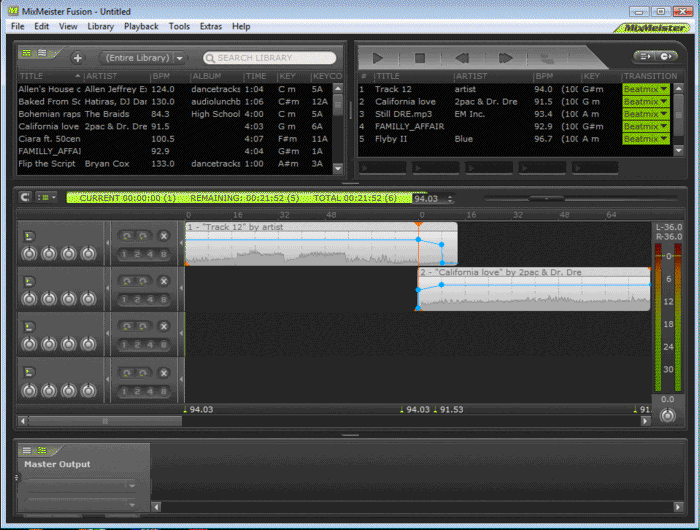
Task: Open the Library menu
Action: tap(100, 26)
